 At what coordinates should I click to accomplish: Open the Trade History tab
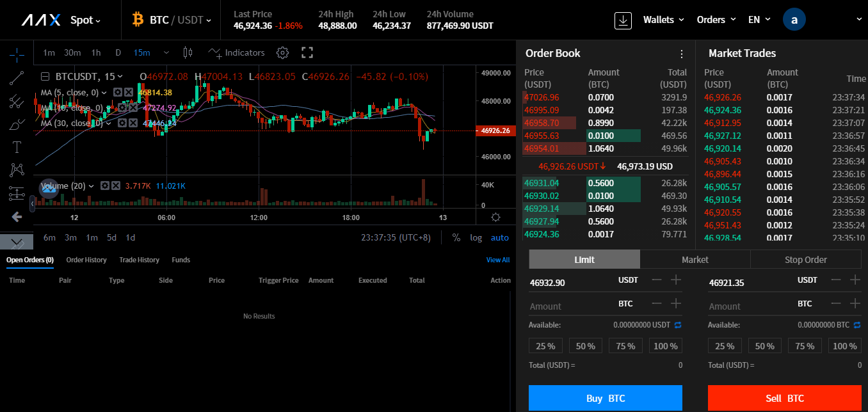point(139,260)
